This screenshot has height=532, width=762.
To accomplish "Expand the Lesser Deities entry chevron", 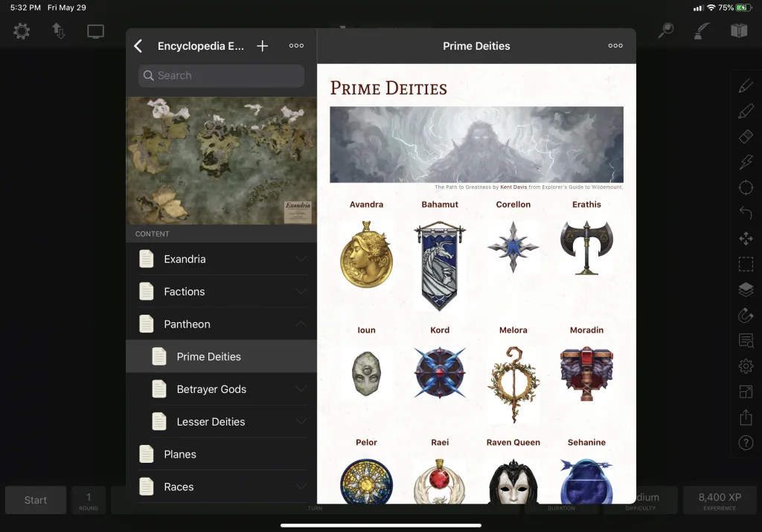I will coord(301,422).
